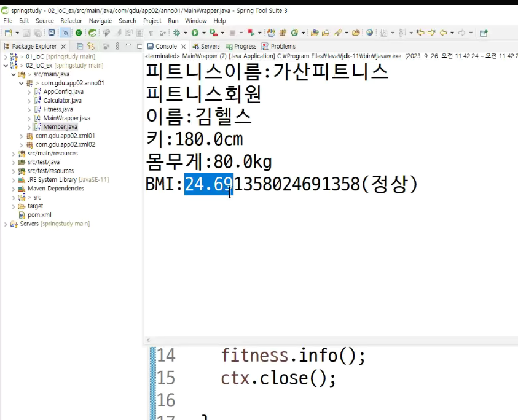Expand the 01_IoC project
The height and width of the screenshot is (420, 518).
[x=6, y=56]
